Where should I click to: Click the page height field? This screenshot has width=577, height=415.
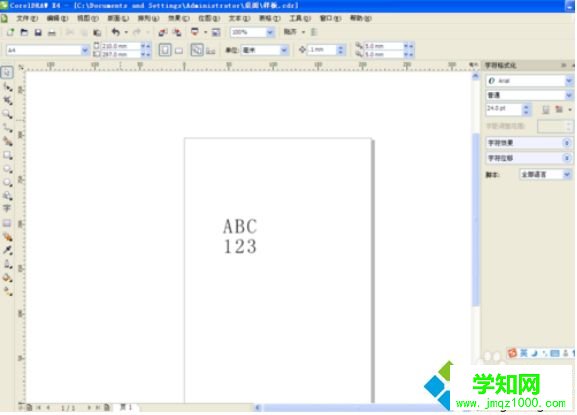click(121, 54)
